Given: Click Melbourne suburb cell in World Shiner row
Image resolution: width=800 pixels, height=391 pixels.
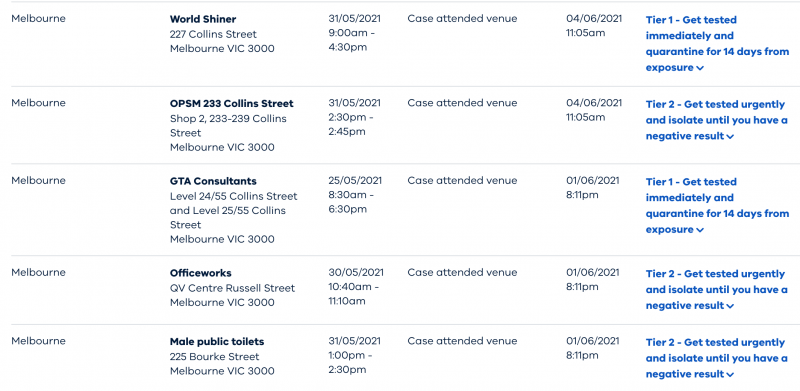Looking at the screenshot, I should click(x=38, y=19).
